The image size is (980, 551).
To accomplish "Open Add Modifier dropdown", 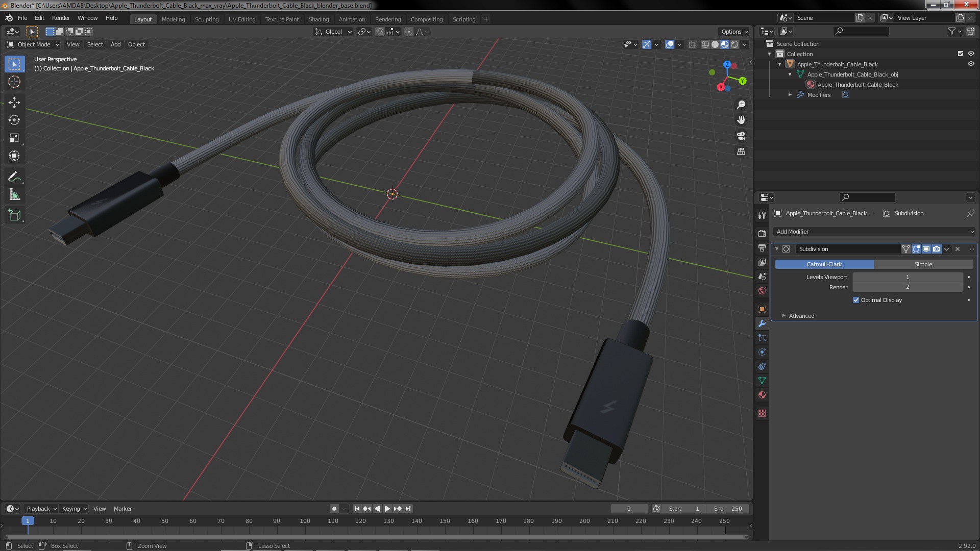I will point(874,232).
